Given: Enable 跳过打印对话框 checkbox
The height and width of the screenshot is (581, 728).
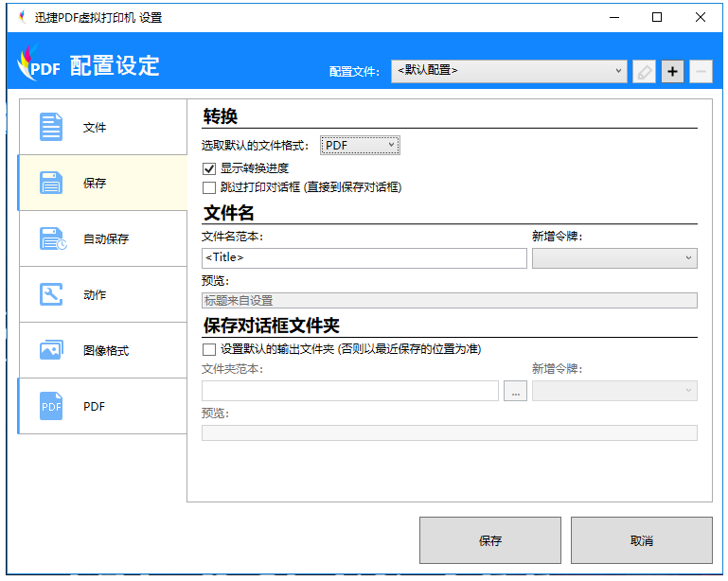Looking at the screenshot, I should (x=209, y=187).
